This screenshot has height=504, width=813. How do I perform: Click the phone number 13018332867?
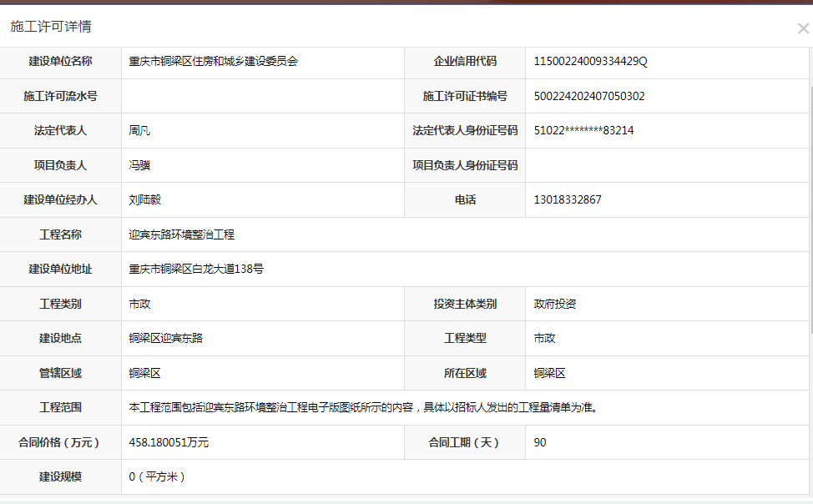(x=567, y=199)
